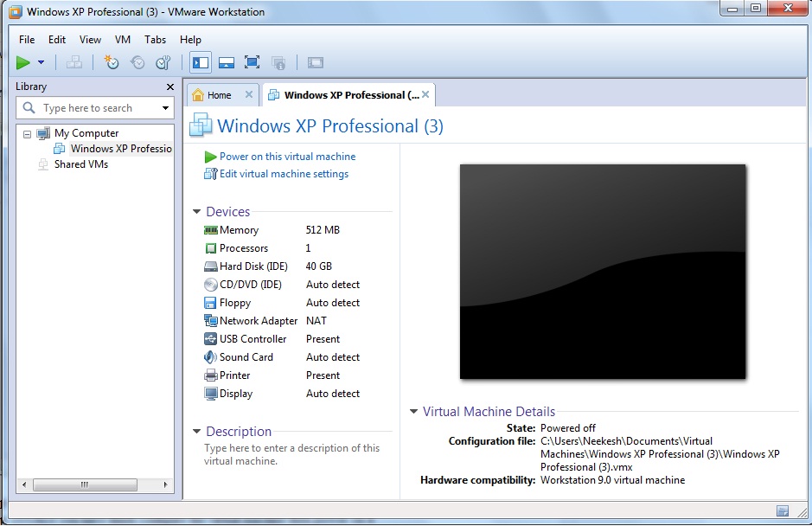Enter full screen mode
The height and width of the screenshot is (526, 812).
coord(252,62)
